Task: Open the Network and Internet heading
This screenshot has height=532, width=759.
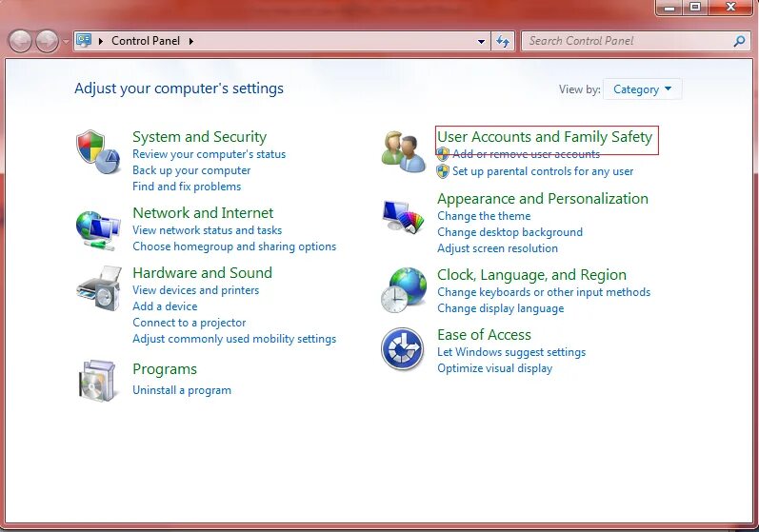Action: [203, 213]
